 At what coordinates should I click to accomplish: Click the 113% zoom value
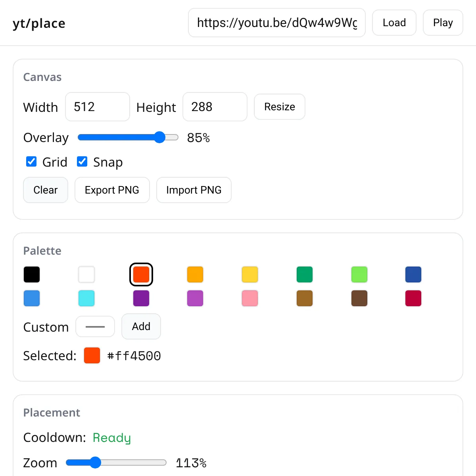click(191, 463)
